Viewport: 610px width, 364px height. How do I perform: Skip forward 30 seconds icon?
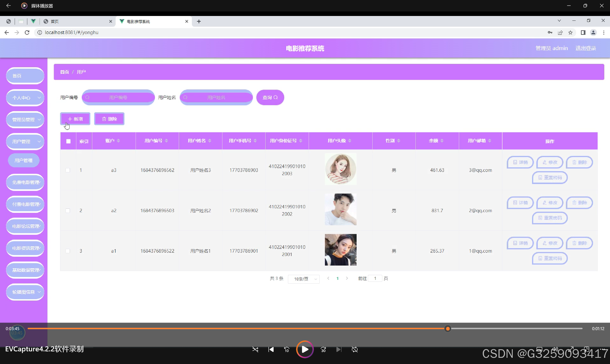[323, 349]
